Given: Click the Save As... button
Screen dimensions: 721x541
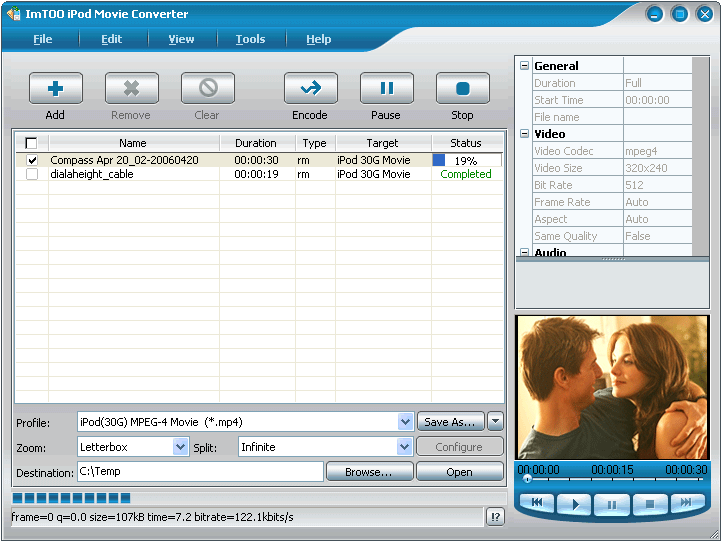Looking at the screenshot, I should [x=449, y=422].
